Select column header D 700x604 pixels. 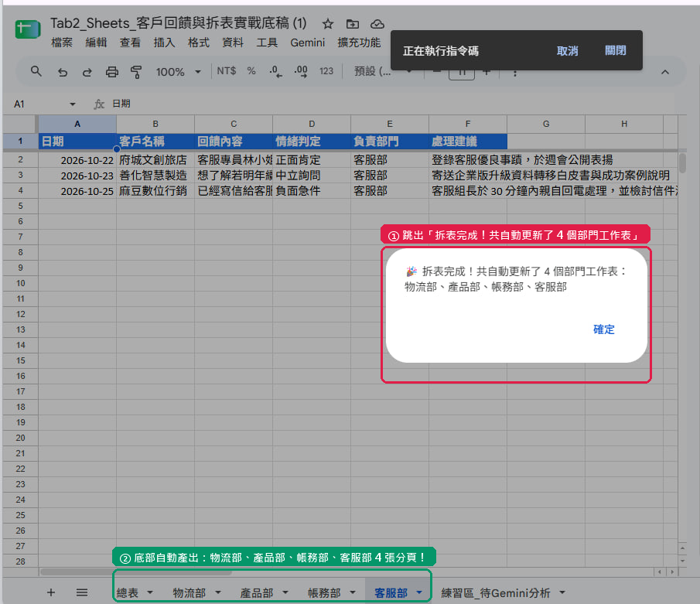312,124
